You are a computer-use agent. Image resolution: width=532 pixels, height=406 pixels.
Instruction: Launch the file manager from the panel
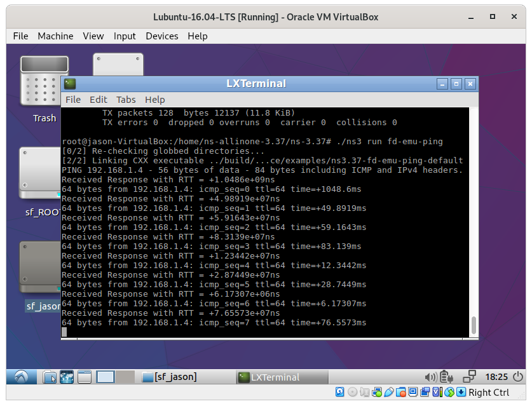50,377
